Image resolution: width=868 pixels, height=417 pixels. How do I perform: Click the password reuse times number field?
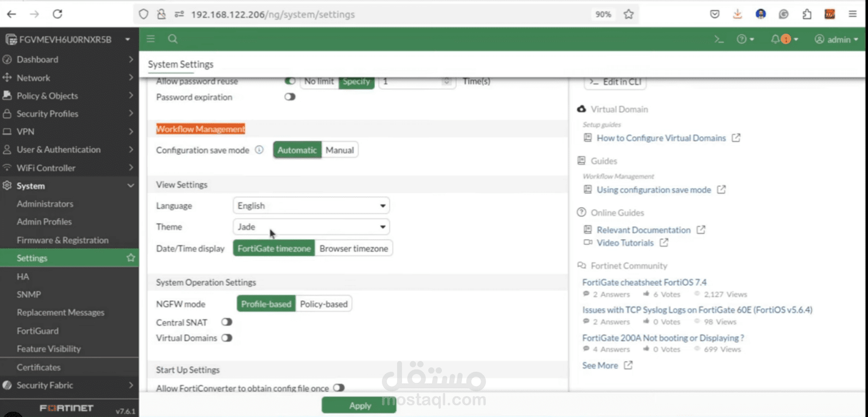416,81
